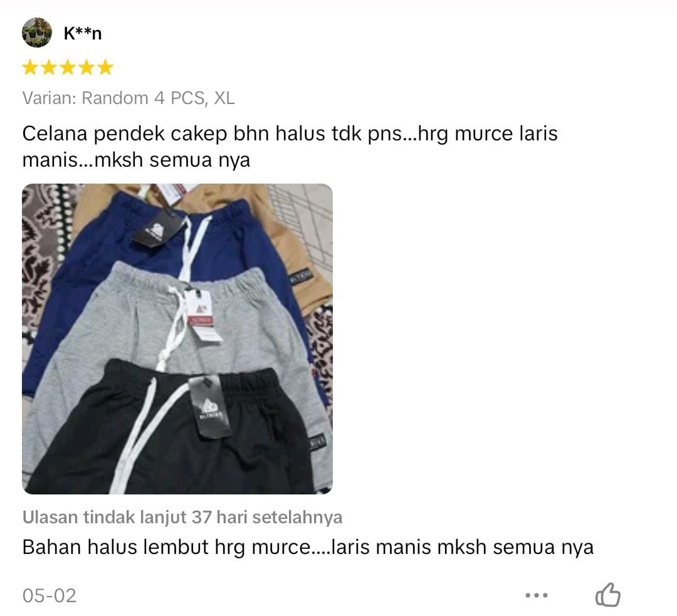Open the reviewer name K**n
The image size is (677, 616).
pos(83,33)
